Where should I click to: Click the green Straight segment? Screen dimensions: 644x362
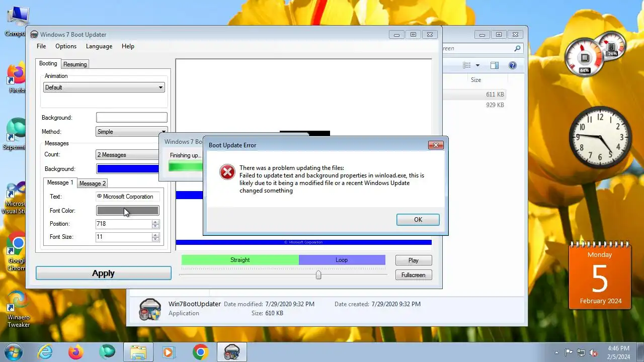coord(240,260)
